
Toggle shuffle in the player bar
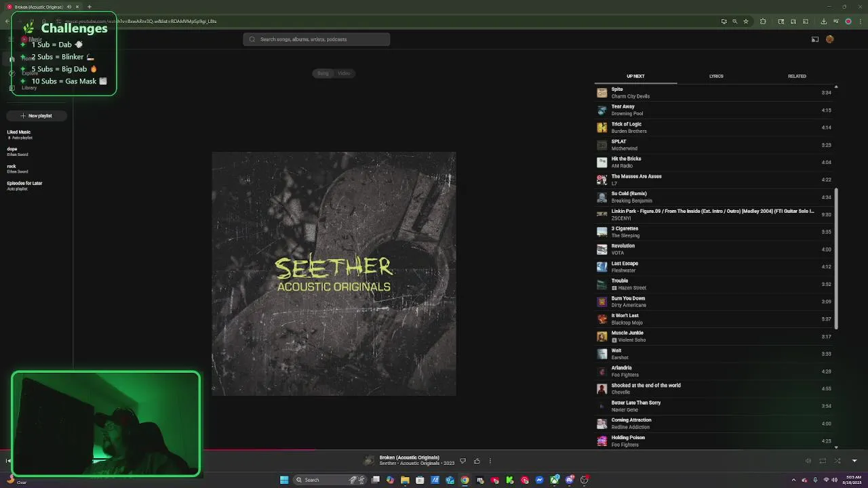point(837,461)
